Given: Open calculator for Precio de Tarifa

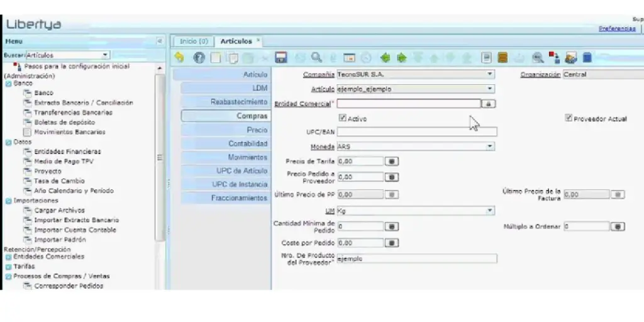Looking at the screenshot, I should point(392,161).
